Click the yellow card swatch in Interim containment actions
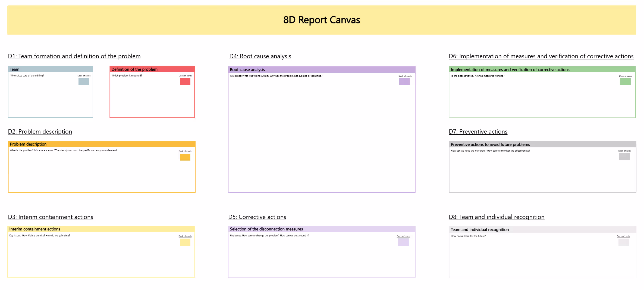 (x=185, y=242)
